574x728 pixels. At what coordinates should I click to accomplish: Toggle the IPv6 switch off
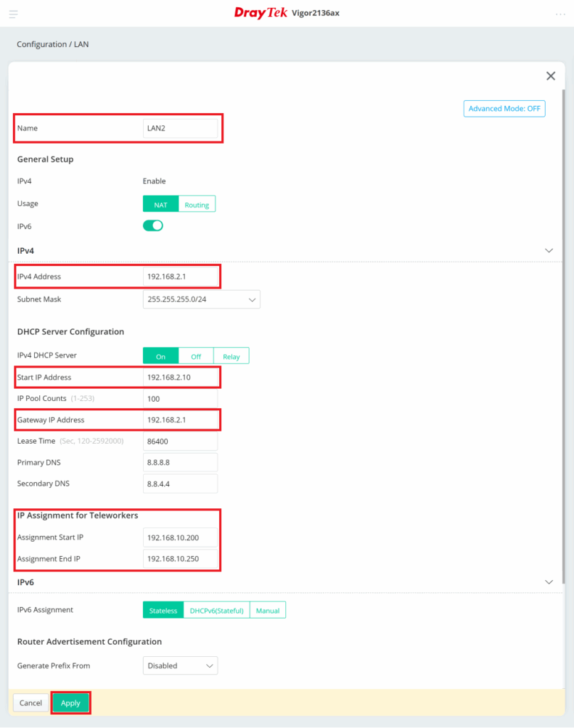(153, 225)
